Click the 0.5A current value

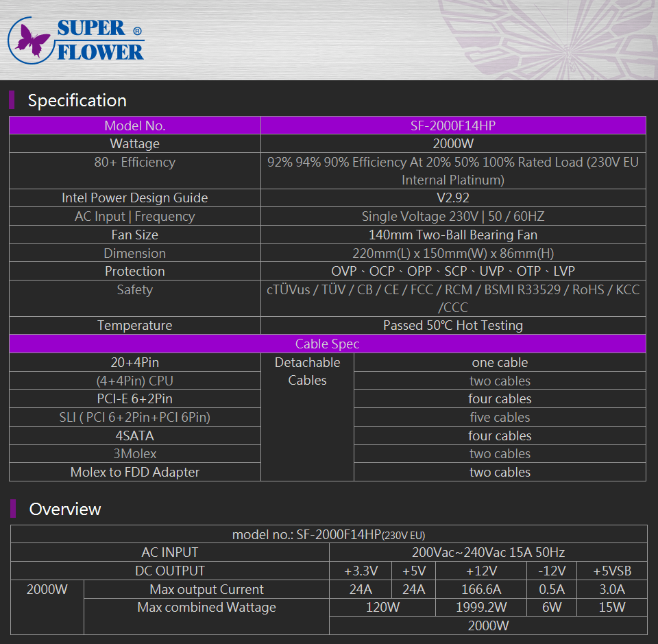[552, 589]
